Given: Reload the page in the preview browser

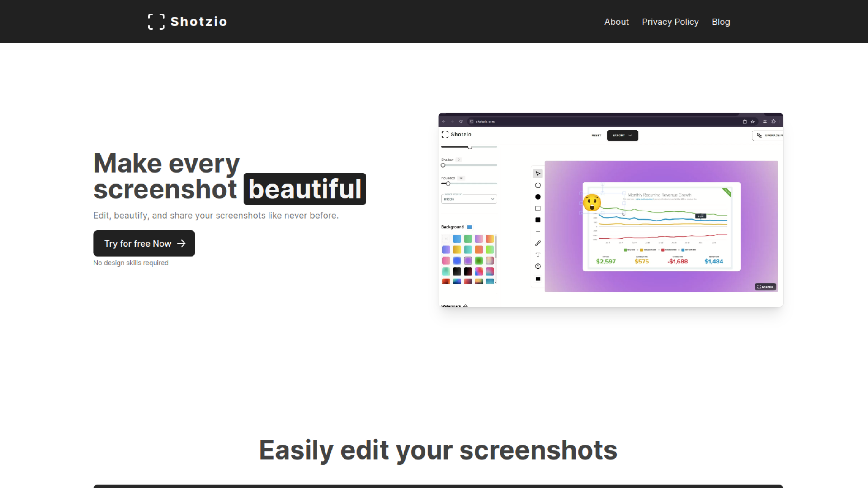Looking at the screenshot, I should coord(461,122).
